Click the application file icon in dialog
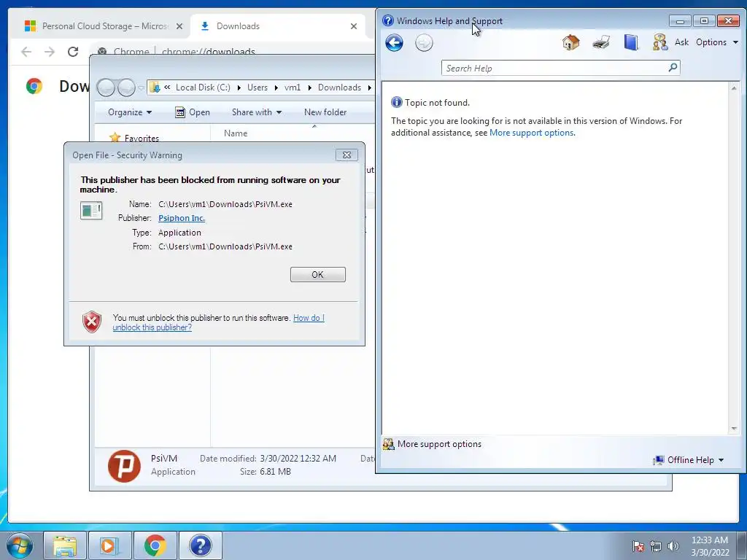 tap(91, 211)
